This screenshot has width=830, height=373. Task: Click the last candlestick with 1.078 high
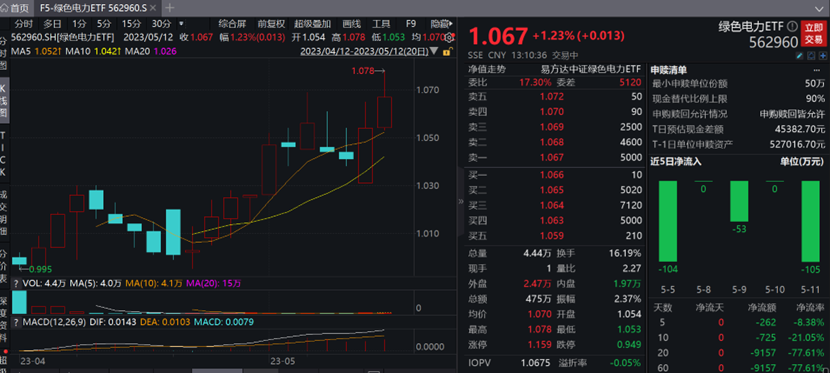[x=384, y=112]
